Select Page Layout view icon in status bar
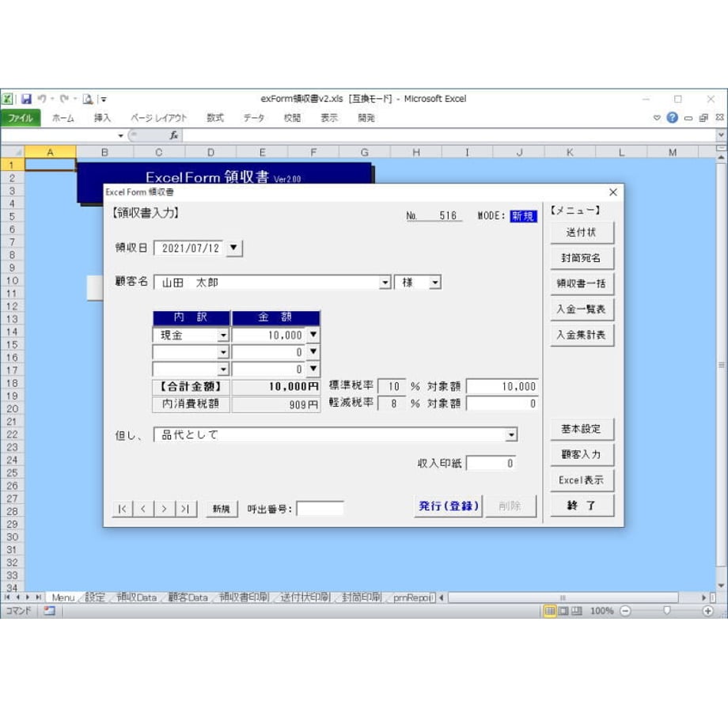The width and height of the screenshot is (728, 728). [563, 611]
